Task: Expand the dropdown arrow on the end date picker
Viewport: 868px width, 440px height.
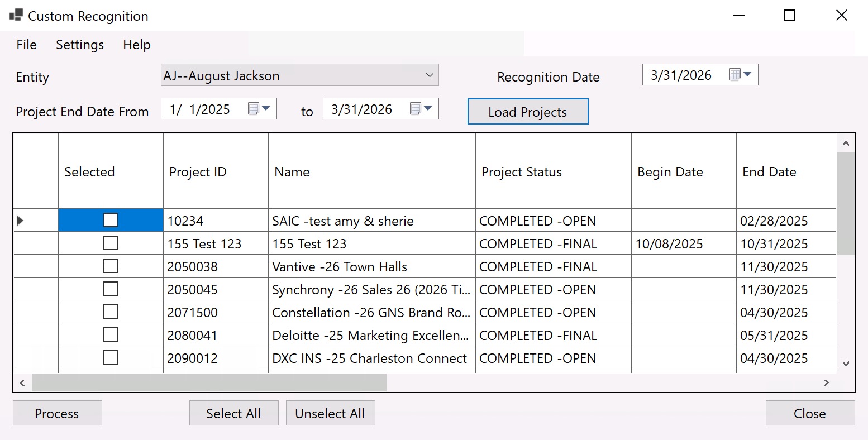Action: pos(429,108)
